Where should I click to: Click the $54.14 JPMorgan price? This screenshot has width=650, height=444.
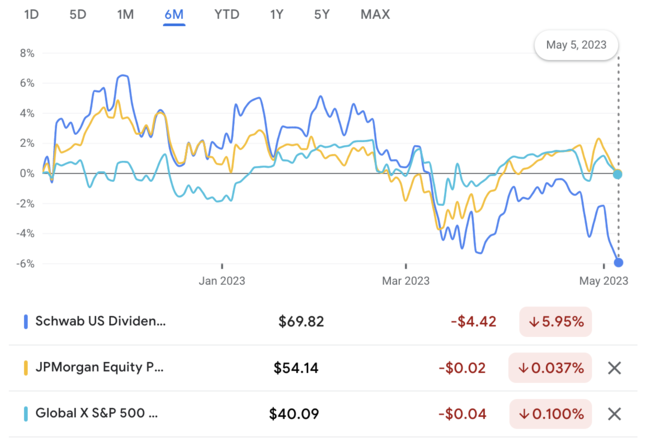point(296,368)
